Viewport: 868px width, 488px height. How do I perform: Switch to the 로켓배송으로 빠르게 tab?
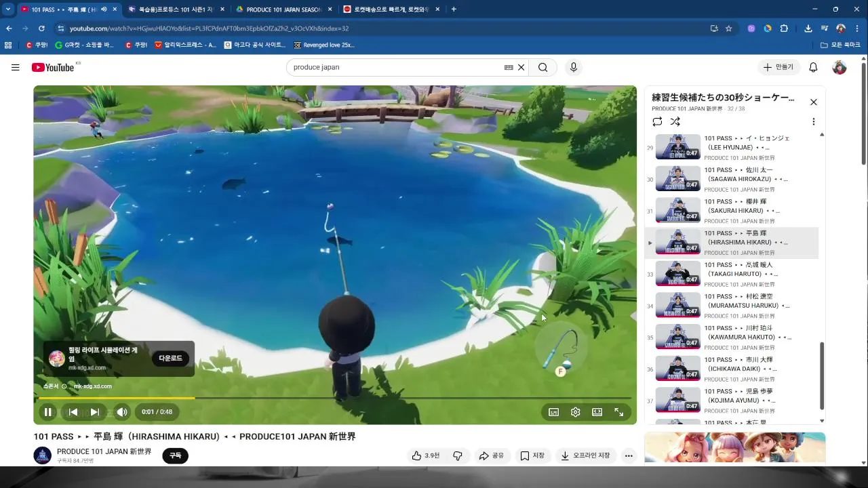pos(392,9)
